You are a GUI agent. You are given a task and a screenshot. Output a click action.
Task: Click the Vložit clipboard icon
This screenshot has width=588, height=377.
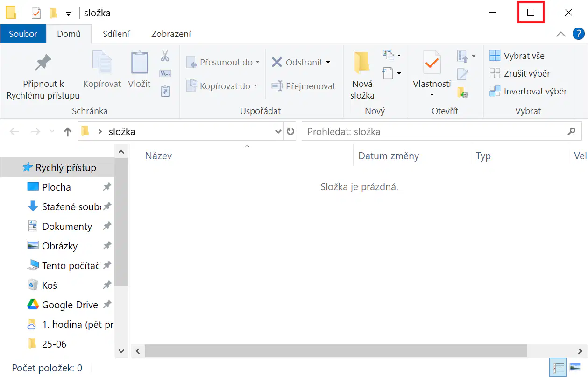pyautogui.click(x=139, y=62)
